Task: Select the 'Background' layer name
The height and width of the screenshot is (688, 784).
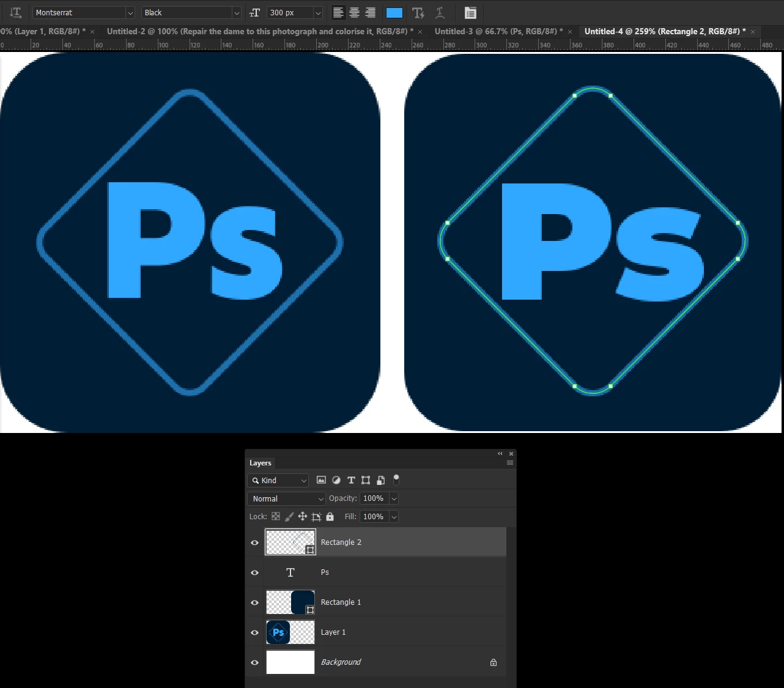Action: coord(341,662)
